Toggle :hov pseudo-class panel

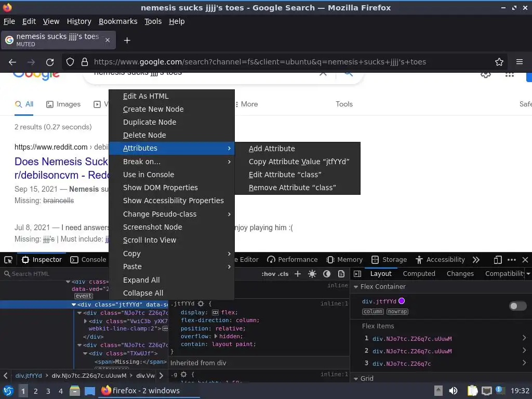269,274
